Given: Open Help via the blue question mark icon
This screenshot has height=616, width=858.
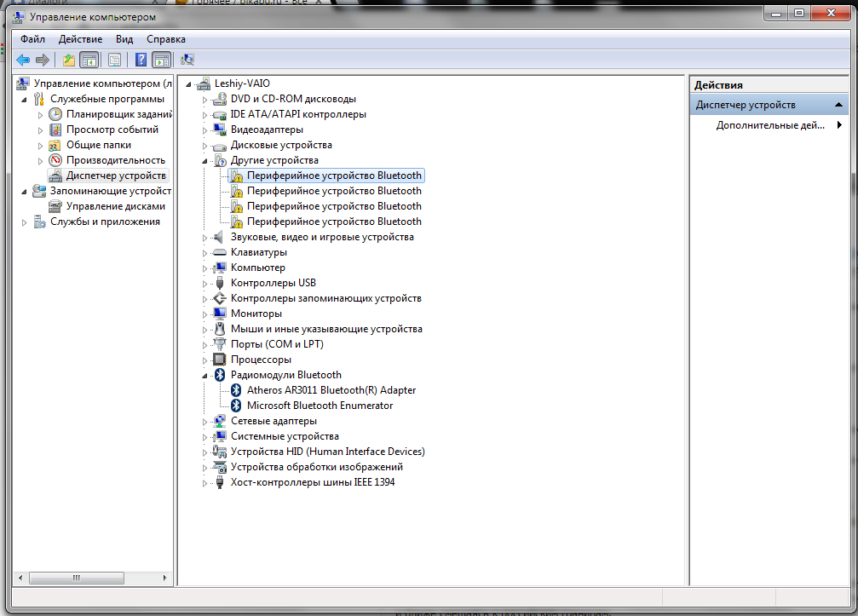Looking at the screenshot, I should click(141, 60).
